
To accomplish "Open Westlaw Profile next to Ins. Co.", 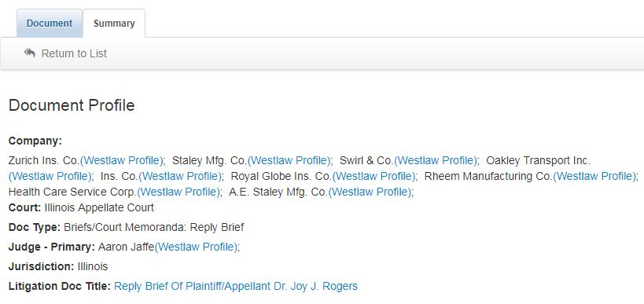I will tap(180, 177).
